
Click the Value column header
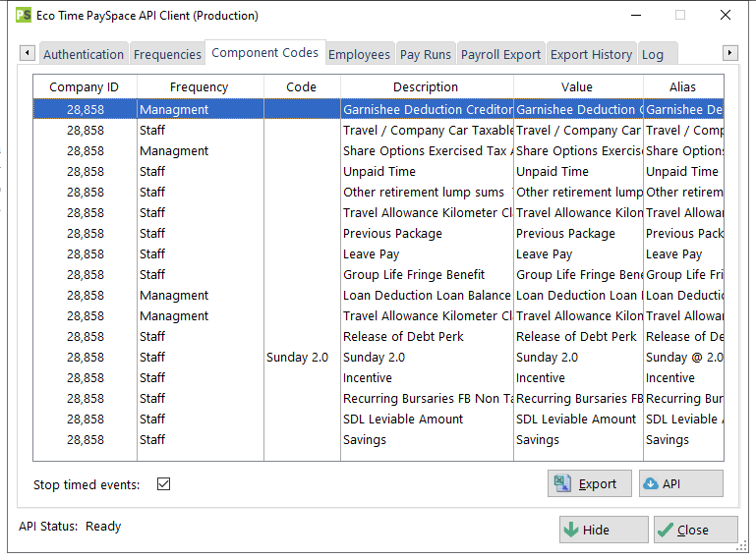578,86
